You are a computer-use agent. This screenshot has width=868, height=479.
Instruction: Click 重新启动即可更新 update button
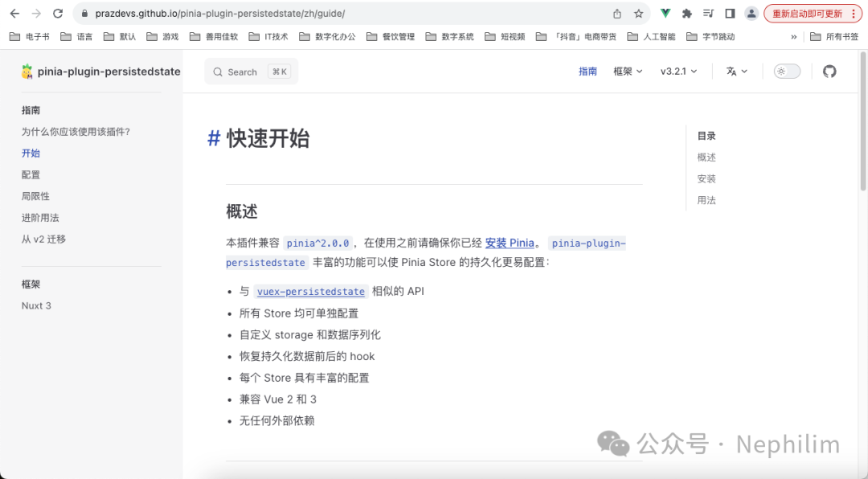point(813,14)
